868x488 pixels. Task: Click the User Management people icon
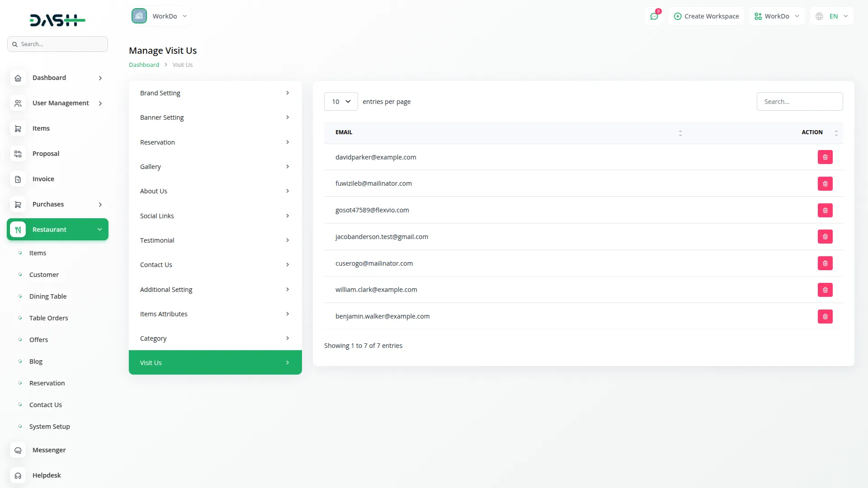(x=18, y=103)
